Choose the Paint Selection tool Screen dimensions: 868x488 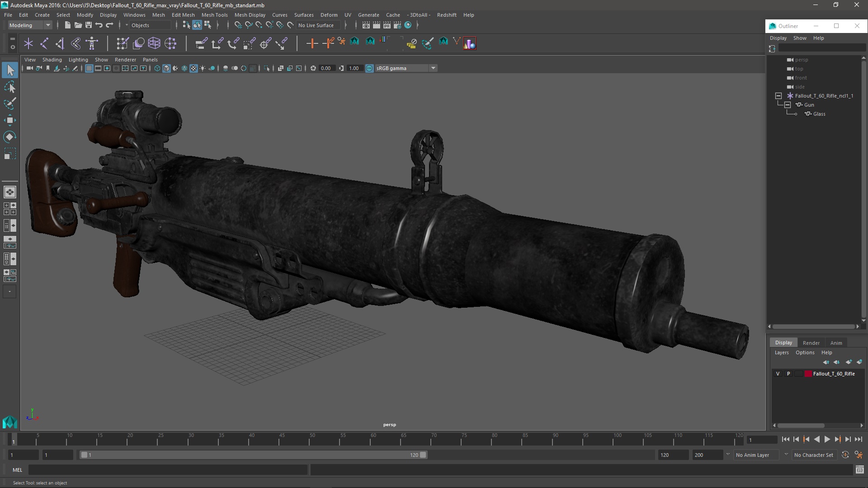[x=10, y=103]
